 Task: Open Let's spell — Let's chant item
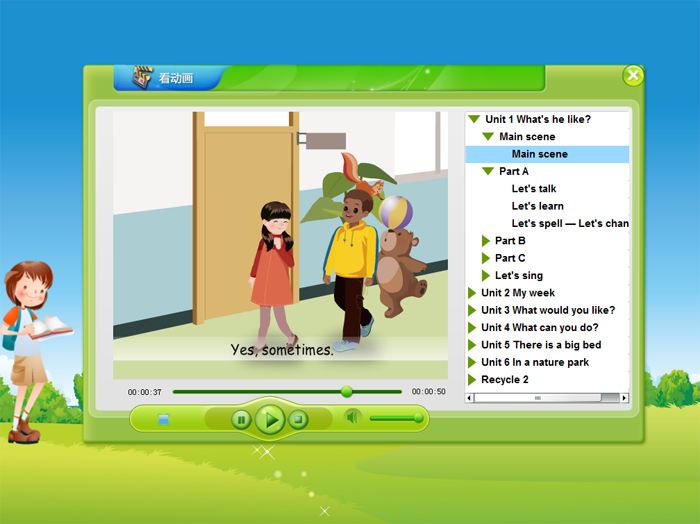tap(570, 224)
